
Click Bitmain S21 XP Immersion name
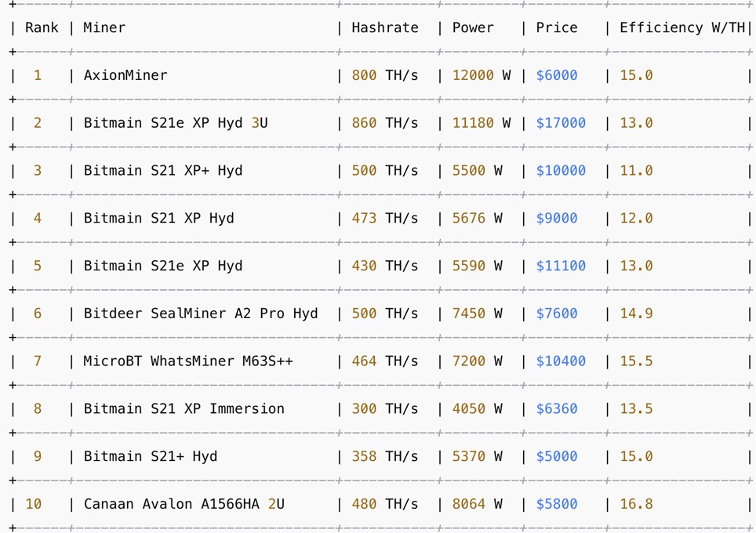184,408
